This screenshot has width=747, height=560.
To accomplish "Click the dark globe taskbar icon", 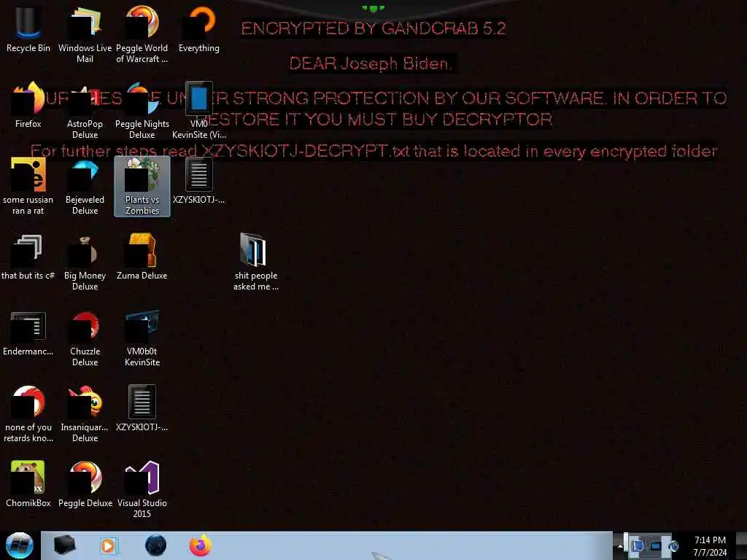I will pos(155,545).
